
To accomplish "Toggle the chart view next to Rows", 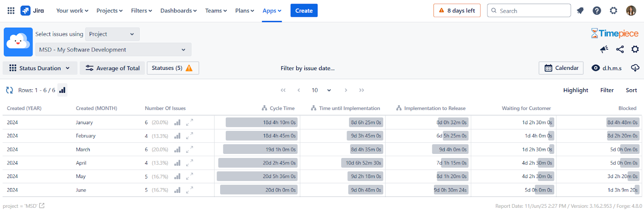I will pos(62,90).
